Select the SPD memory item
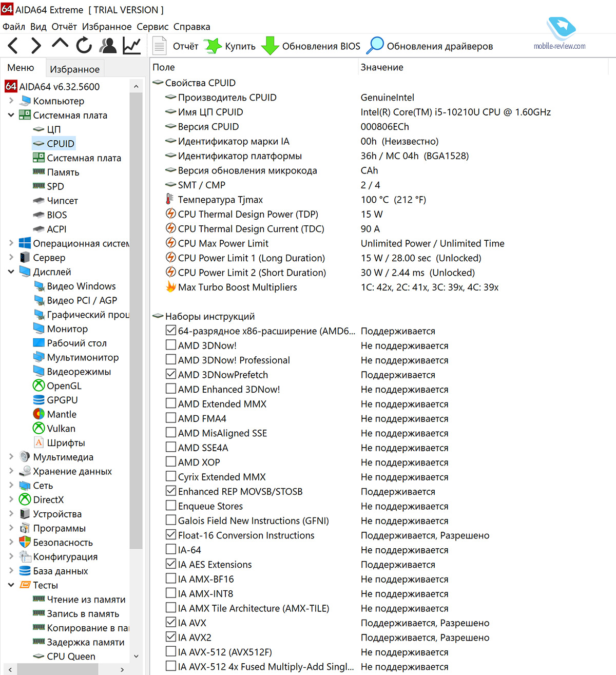The image size is (616, 675). (55, 186)
